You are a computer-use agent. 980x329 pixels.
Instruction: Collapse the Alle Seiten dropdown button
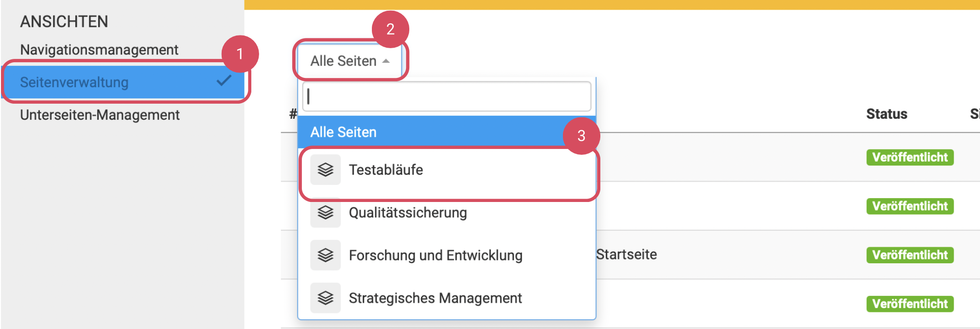[x=350, y=61]
